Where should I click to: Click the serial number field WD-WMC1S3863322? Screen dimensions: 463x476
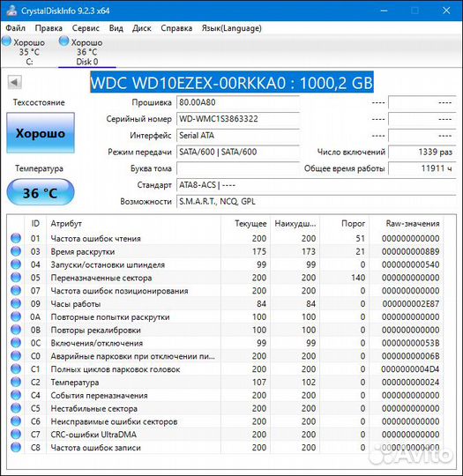238,119
